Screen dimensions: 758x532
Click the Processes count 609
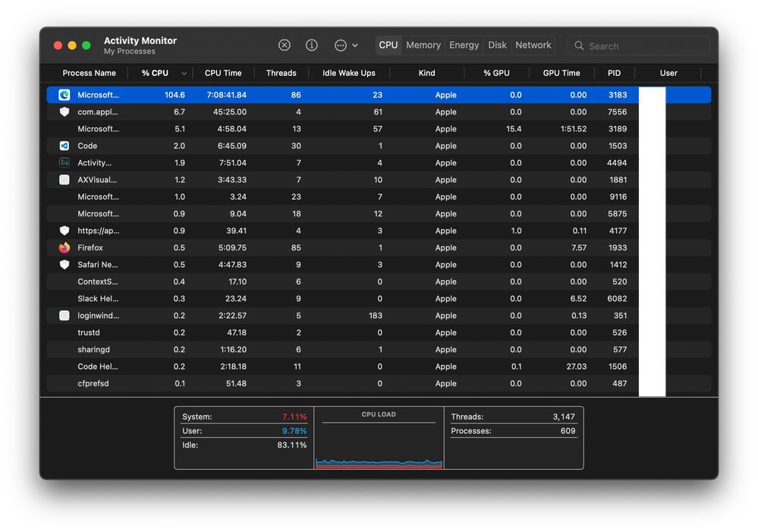(568, 430)
